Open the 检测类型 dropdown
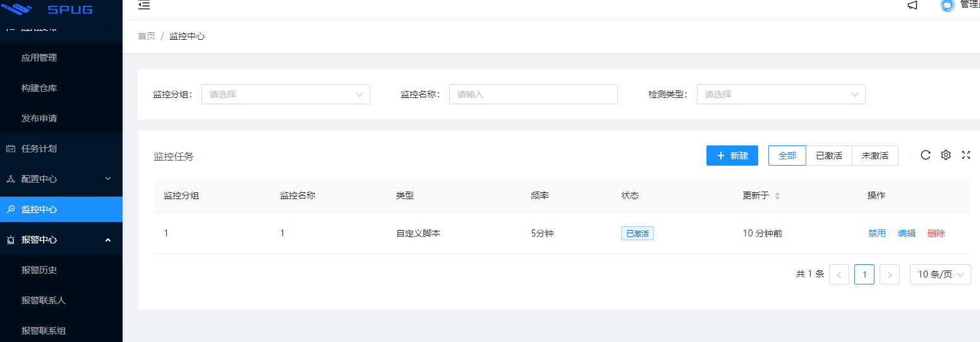The width and height of the screenshot is (980, 342). (x=781, y=94)
